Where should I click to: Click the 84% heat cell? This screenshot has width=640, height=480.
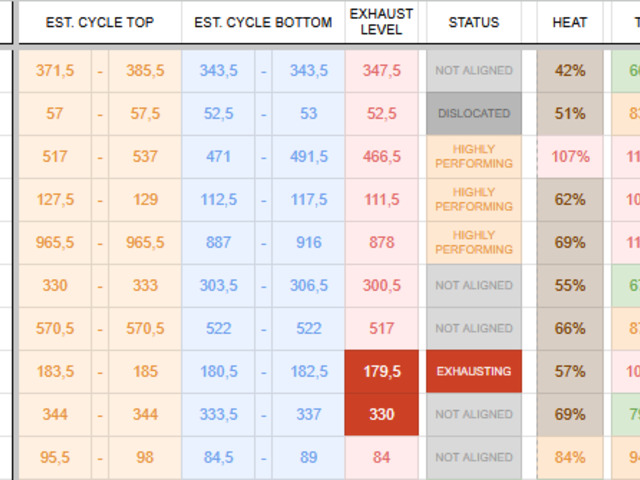point(570,457)
